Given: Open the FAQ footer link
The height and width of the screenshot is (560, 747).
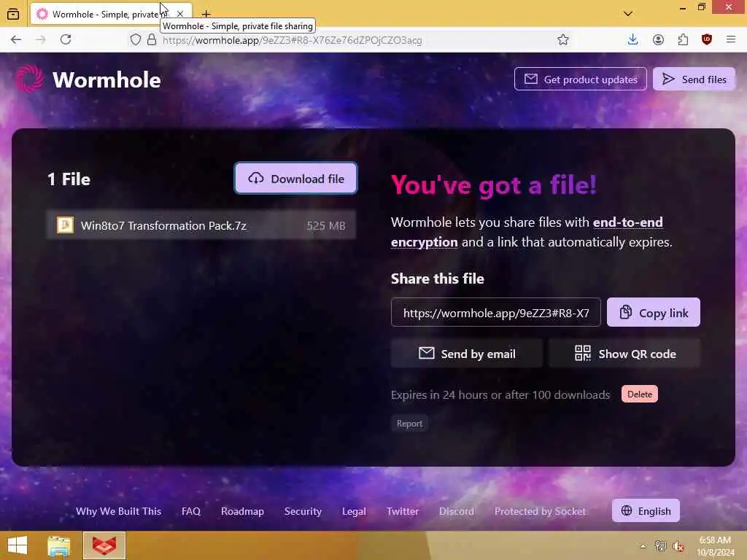Looking at the screenshot, I should 191,511.
